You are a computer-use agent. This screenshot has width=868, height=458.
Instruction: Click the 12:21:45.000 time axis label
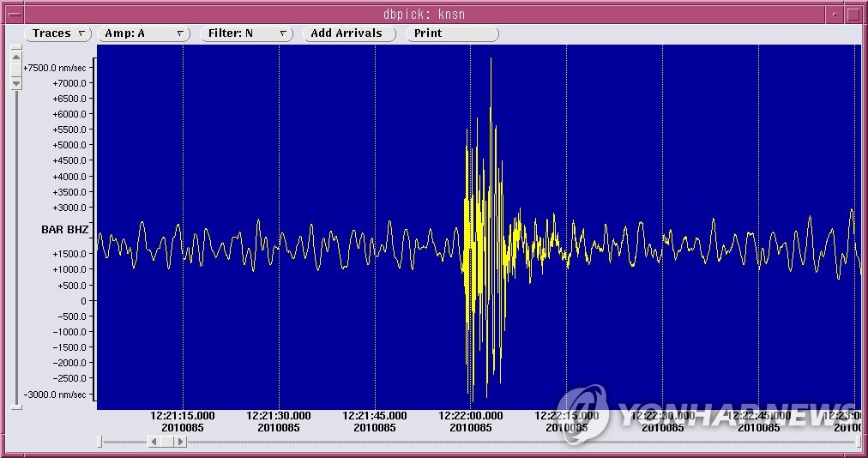[375, 416]
